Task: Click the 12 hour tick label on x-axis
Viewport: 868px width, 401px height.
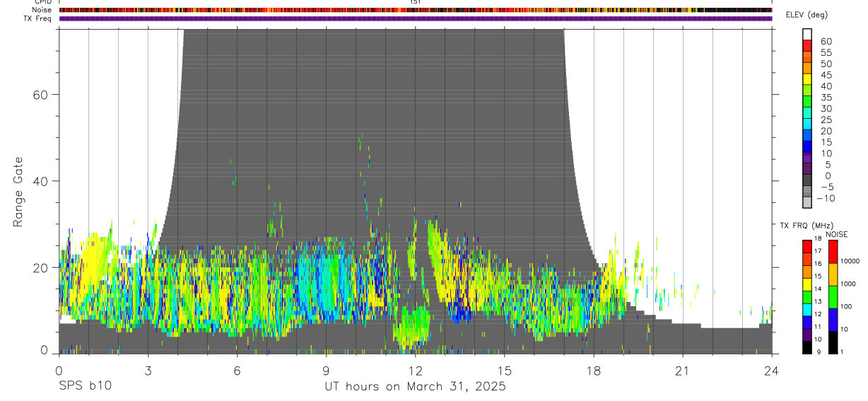Action: 416,370
